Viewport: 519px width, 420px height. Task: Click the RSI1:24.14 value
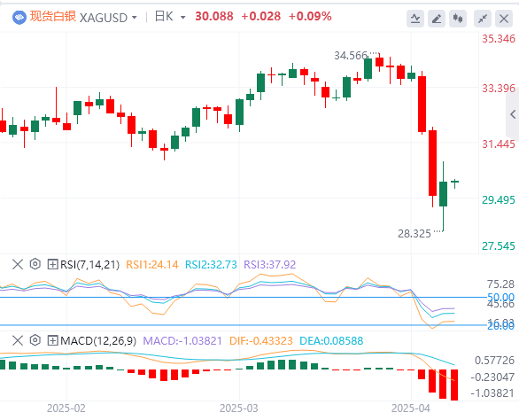pyautogui.click(x=152, y=265)
